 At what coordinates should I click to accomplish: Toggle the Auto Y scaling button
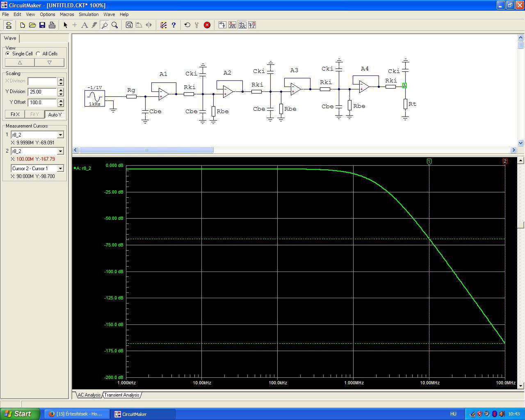[55, 114]
